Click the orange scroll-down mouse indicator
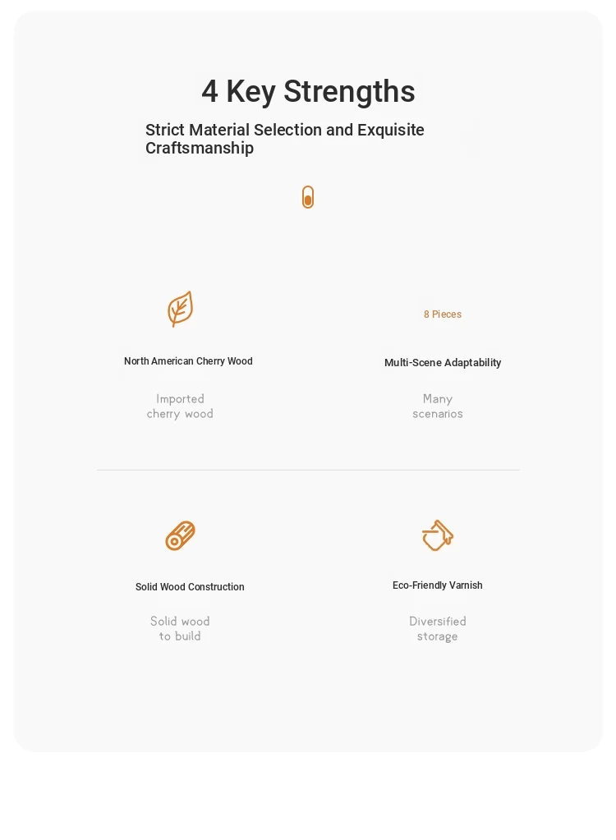 pyautogui.click(x=307, y=197)
